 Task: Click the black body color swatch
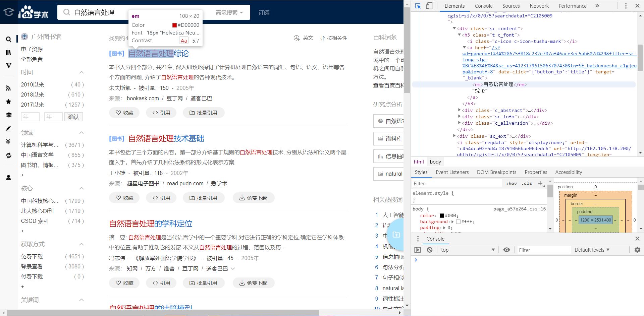pos(442,215)
